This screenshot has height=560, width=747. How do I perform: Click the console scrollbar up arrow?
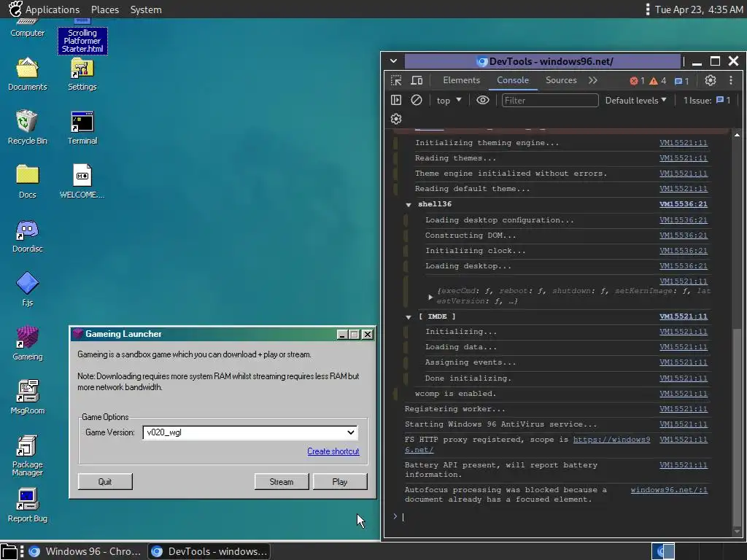tap(737, 135)
